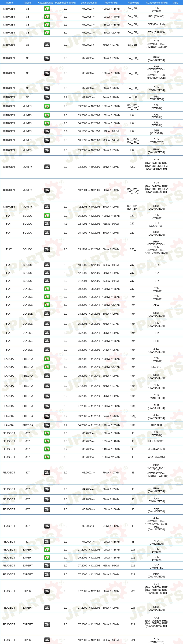Select petrol icon in Peugeot 807 3FZ row
This screenshot has height=644, width=183.
(47, 449)
